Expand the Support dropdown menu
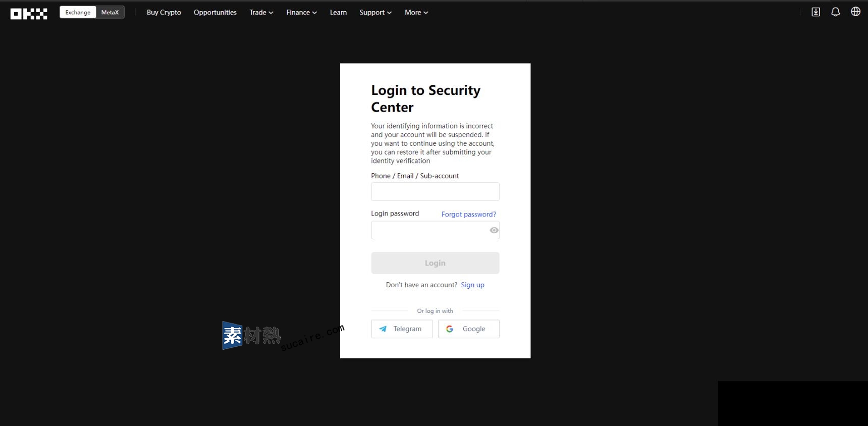Viewport: 868px width, 426px height. pyautogui.click(x=375, y=13)
